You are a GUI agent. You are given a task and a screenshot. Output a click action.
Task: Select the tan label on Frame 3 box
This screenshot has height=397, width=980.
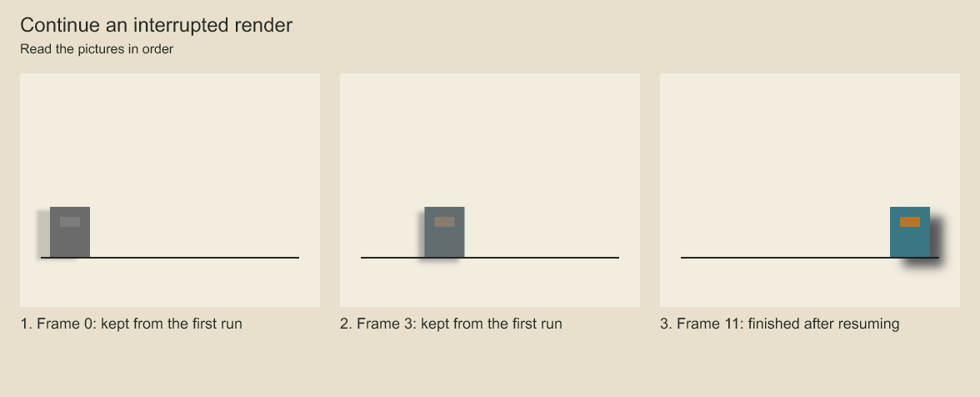[444, 222]
